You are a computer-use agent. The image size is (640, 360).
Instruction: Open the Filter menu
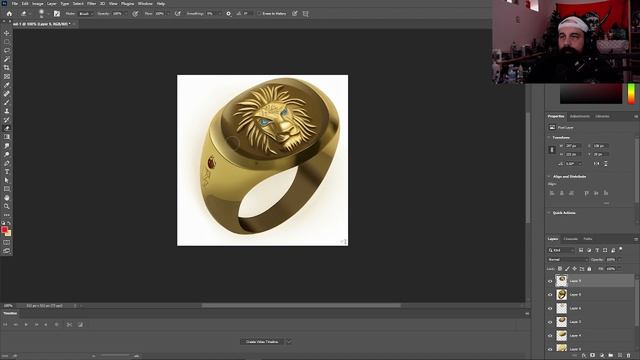click(91, 4)
